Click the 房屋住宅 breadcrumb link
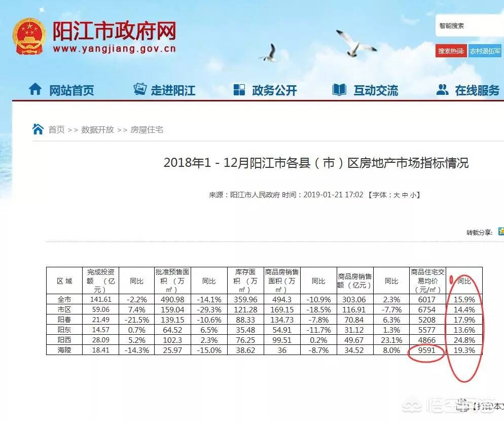The image size is (504, 422). [147, 129]
